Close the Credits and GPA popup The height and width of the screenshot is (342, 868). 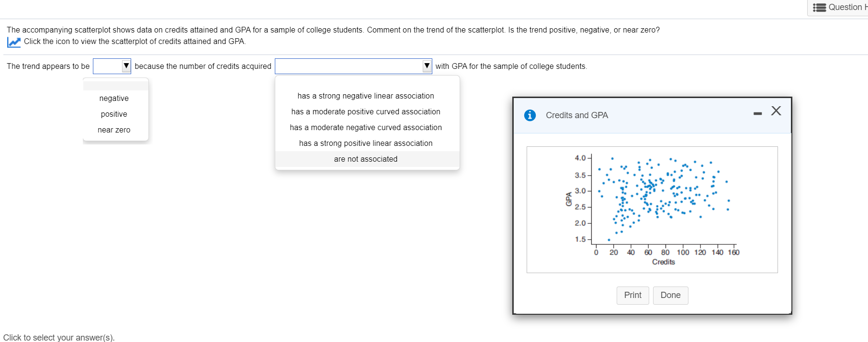pos(776,110)
